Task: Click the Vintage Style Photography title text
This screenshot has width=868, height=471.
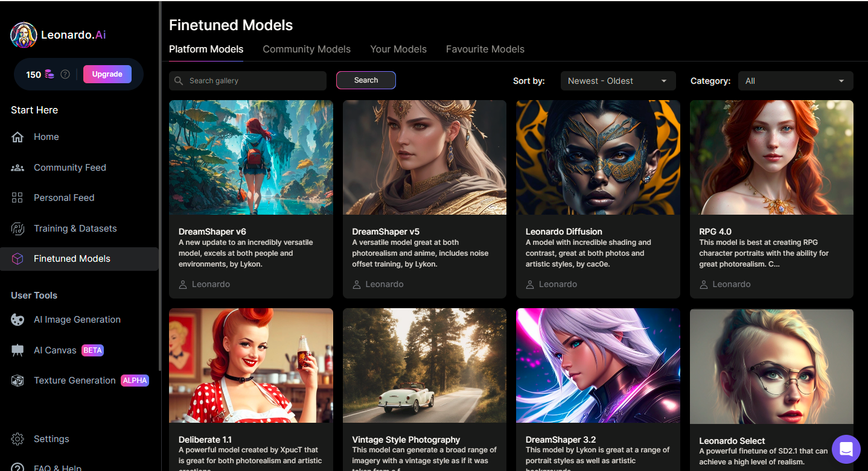Action: click(x=406, y=440)
